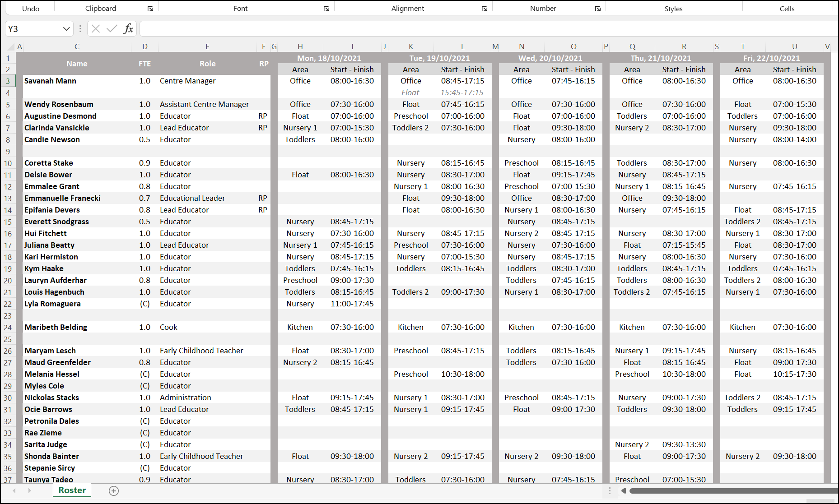Screen dimensions: 839x504
Task: Select 'Nickolas Stacks' name cell
Action: [x=77, y=398]
